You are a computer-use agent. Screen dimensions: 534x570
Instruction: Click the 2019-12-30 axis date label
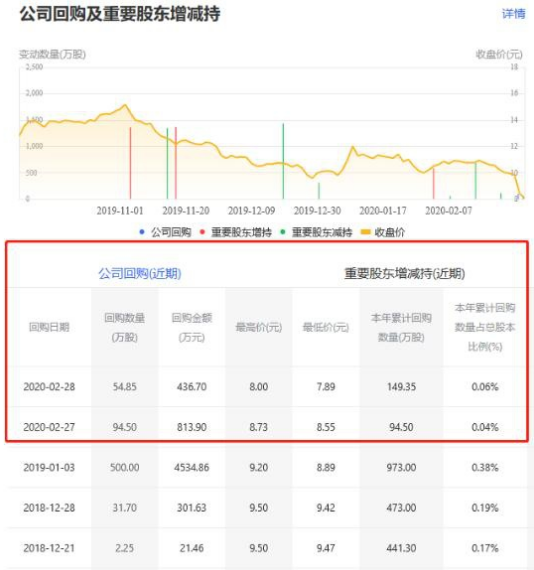tap(317, 210)
